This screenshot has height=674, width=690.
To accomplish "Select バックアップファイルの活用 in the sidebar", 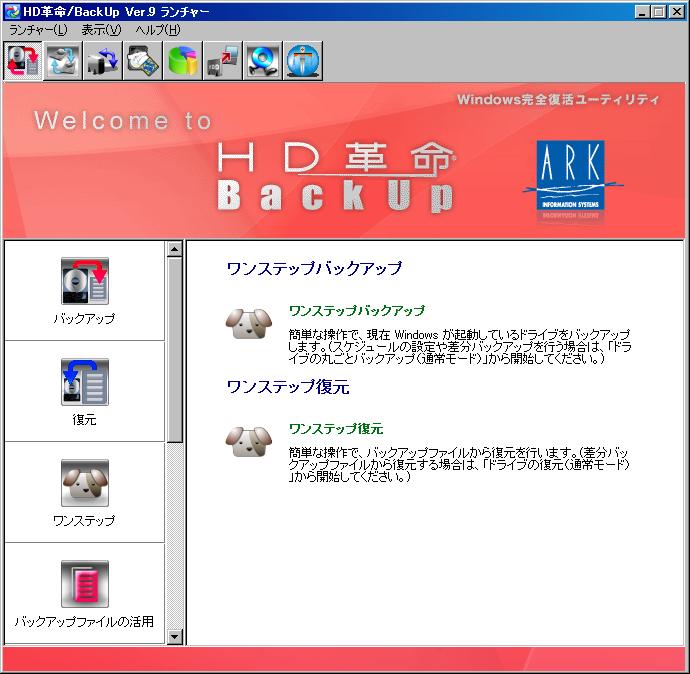I will (84, 593).
